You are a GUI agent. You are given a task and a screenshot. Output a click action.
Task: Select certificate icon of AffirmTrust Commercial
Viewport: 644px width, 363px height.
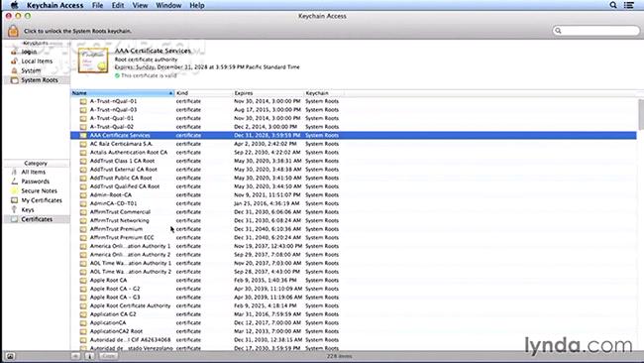click(83, 212)
